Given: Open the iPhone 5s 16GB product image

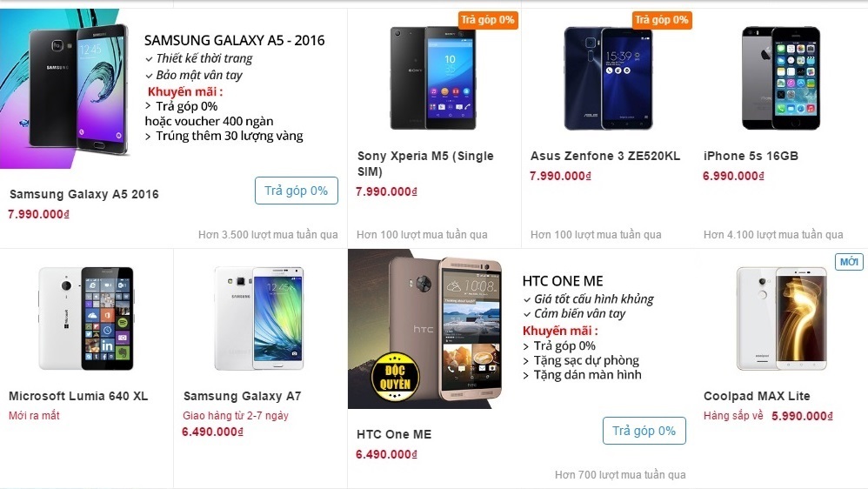Looking at the screenshot, I should (x=781, y=78).
